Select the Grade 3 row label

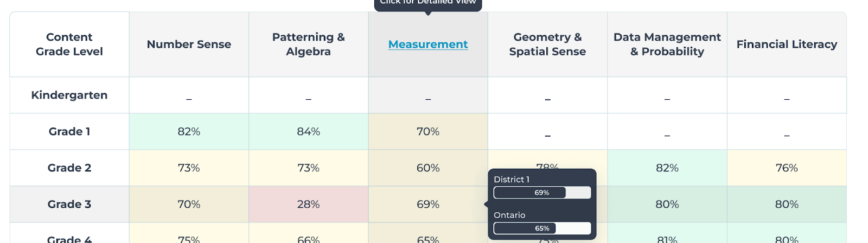click(69, 204)
